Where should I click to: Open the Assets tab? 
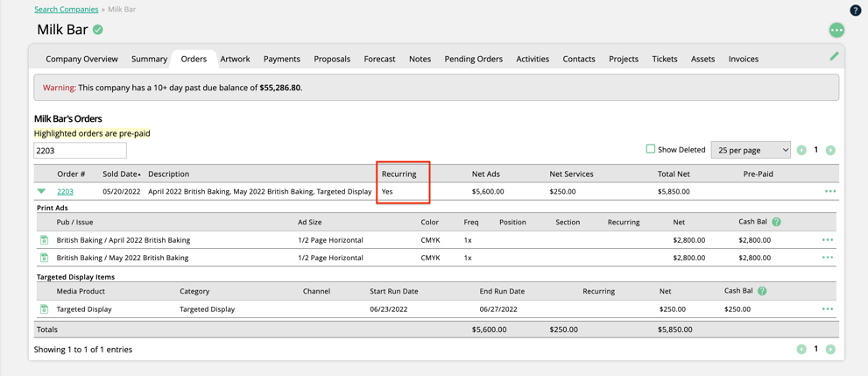click(703, 59)
